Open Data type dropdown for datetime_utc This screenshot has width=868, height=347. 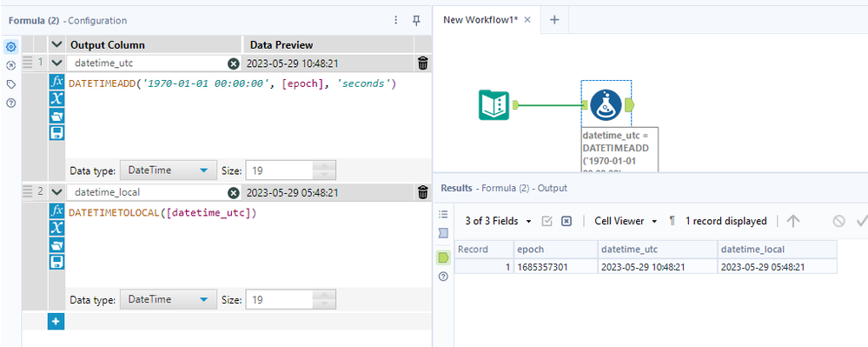169,170
